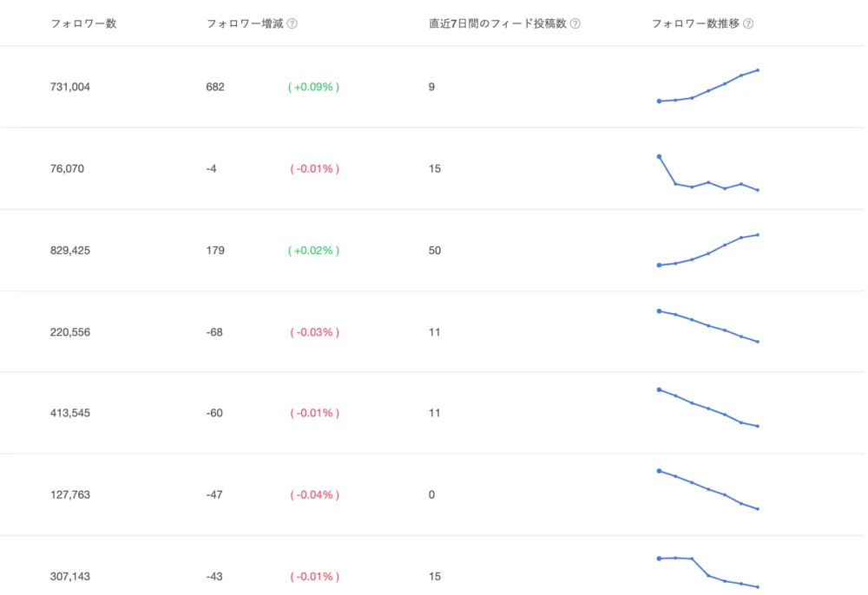The image size is (868, 595).
Task: Click the sparkline in the 829,425 row
Action: tap(708, 250)
